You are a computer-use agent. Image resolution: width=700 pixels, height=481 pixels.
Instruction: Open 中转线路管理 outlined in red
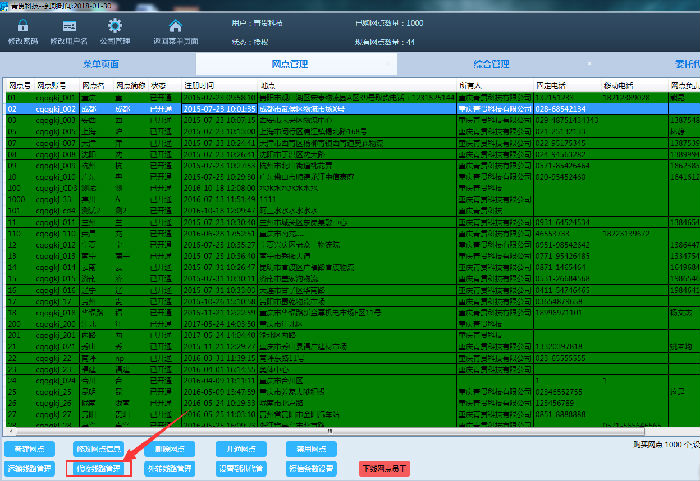(x=99, y=468)
